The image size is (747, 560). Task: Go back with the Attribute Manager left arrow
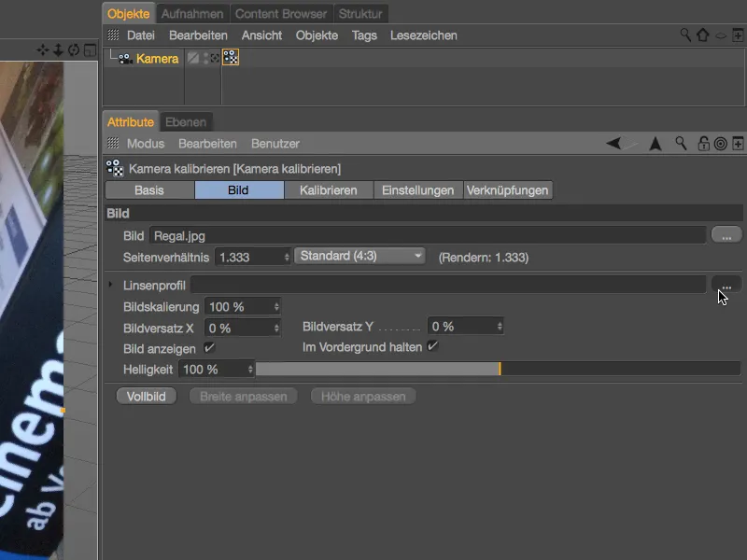coord(613,143)
